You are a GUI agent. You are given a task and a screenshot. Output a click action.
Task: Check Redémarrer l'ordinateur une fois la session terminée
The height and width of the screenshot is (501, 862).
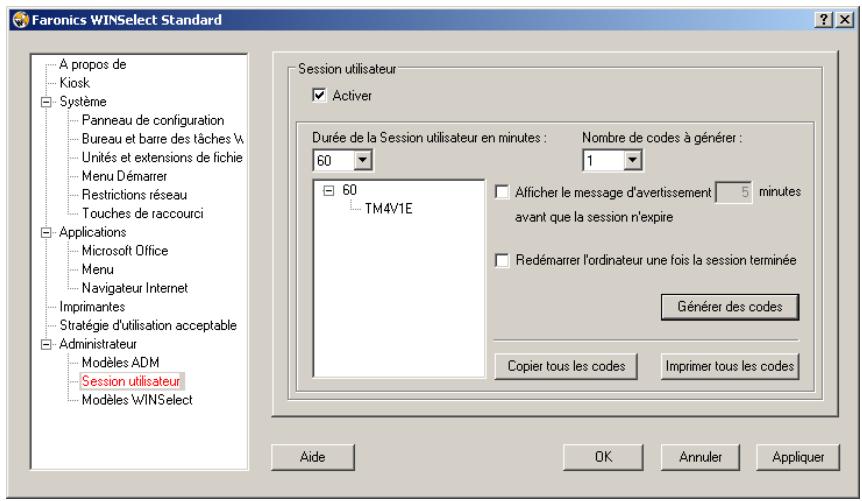pyautogui.click(x=502, y=260)
